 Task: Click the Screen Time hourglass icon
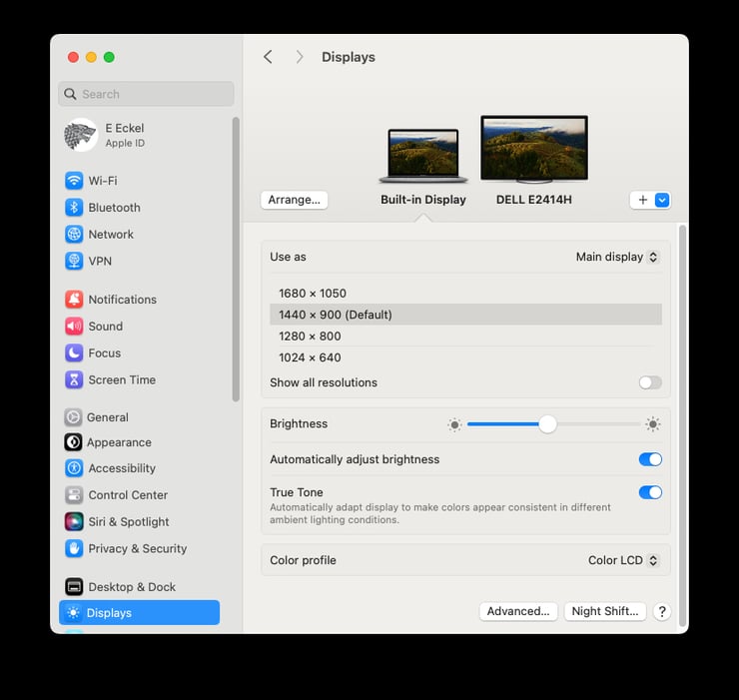tap(74, 380)
